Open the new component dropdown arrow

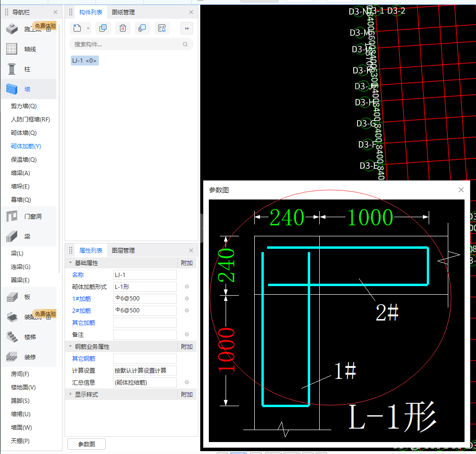pyautogui.click(x=88, y=29)
